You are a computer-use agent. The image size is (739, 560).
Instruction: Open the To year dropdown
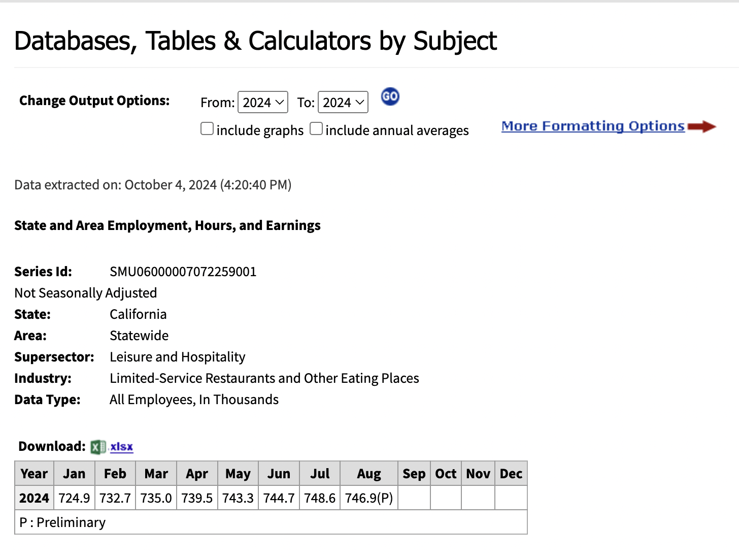(x=343, y=102)
